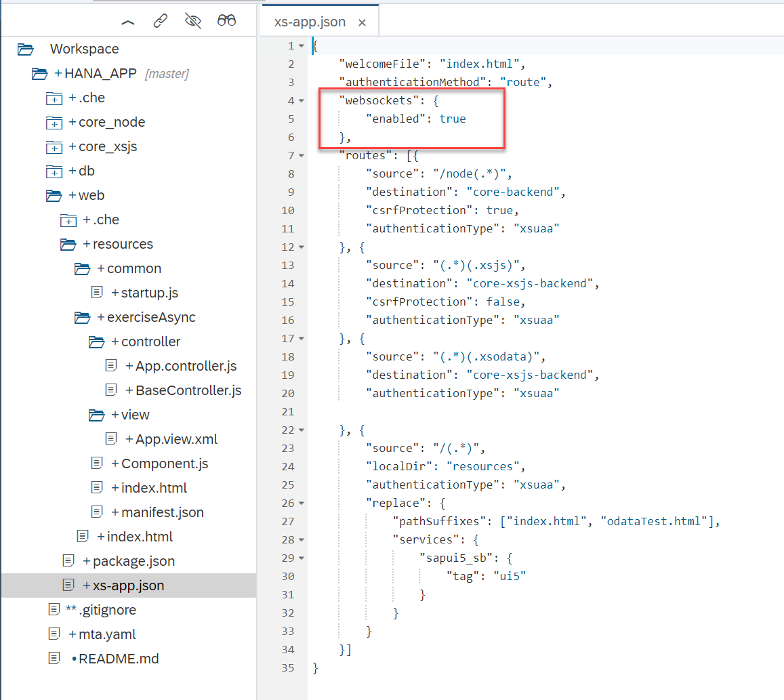Expand the .che folder icon under web
This screenshot has height=700, width=784.
(68, 220)
